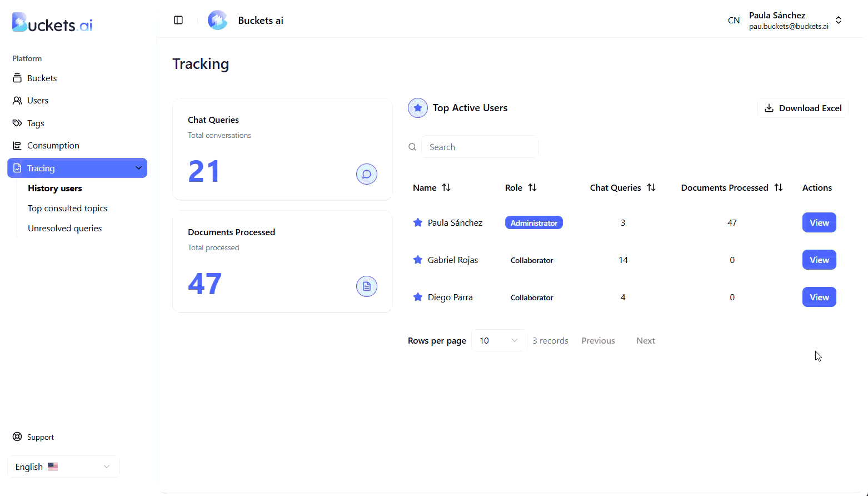
Task: Toggle sort order on Chat Queries column
Action: (651, 187)
